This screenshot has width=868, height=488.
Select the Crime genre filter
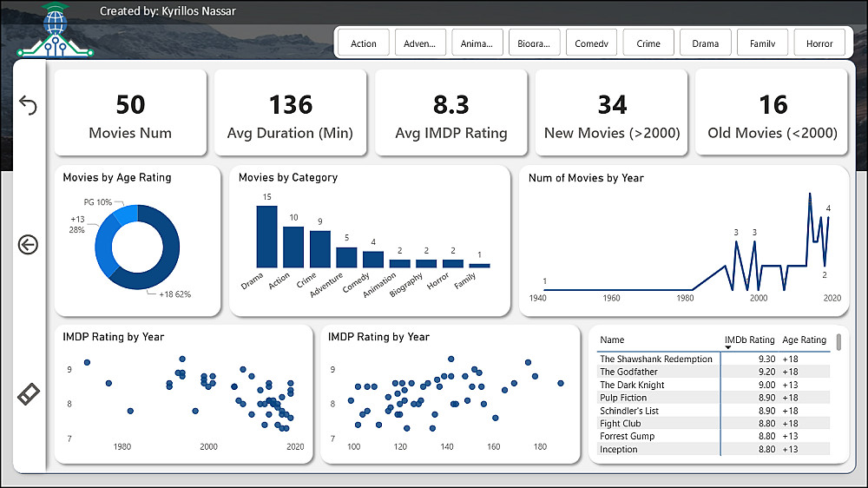(x=648, y=43)
